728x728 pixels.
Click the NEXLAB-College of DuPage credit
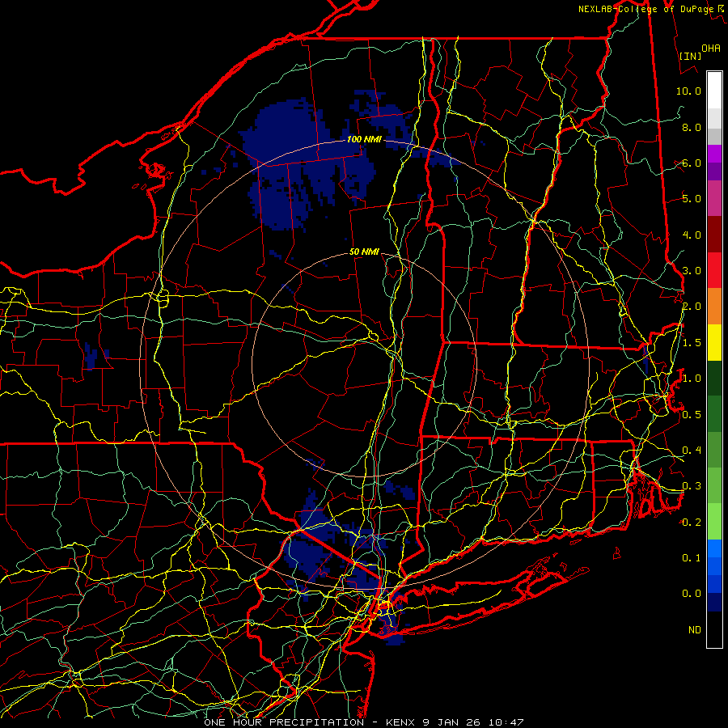[646, 9]
